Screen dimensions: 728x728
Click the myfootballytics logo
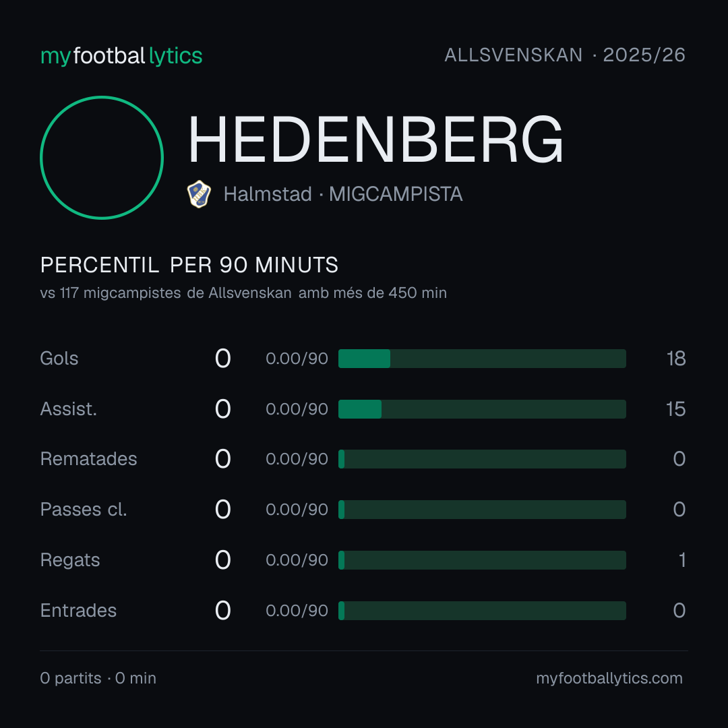[x=121, y=56]
